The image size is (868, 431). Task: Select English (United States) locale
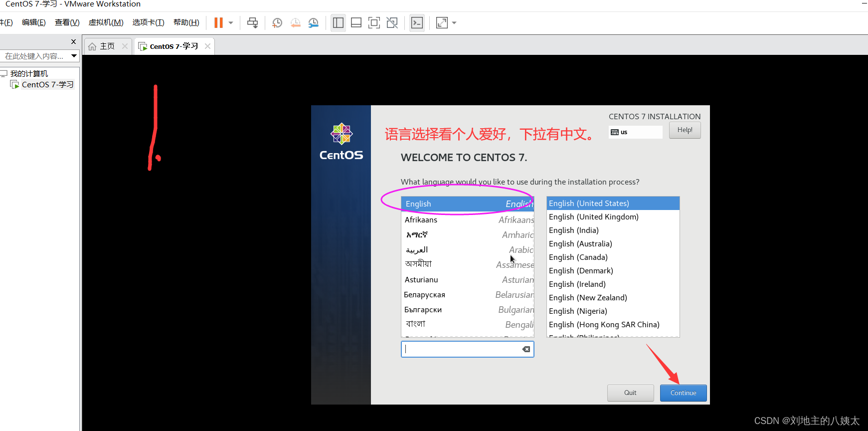tap(613, 204)
